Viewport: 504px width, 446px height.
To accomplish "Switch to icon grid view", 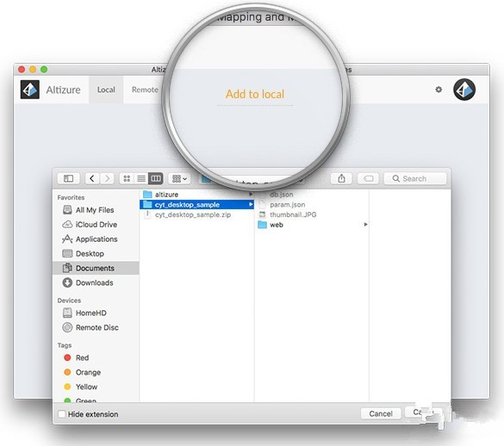I will [x=127, y=178].
